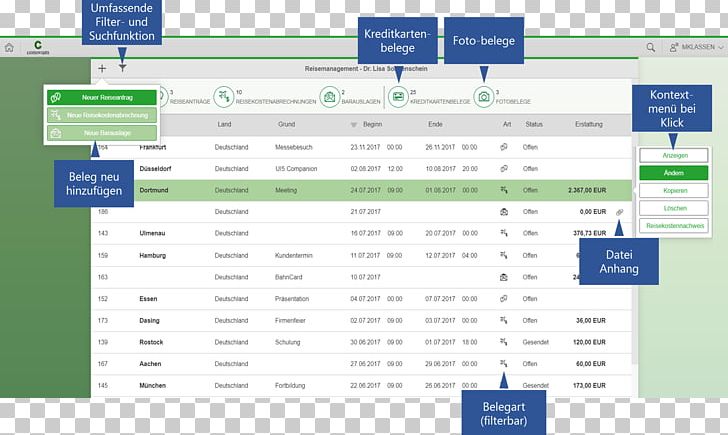
Task: Click the Status column header
Action: (x=534, y=124)
